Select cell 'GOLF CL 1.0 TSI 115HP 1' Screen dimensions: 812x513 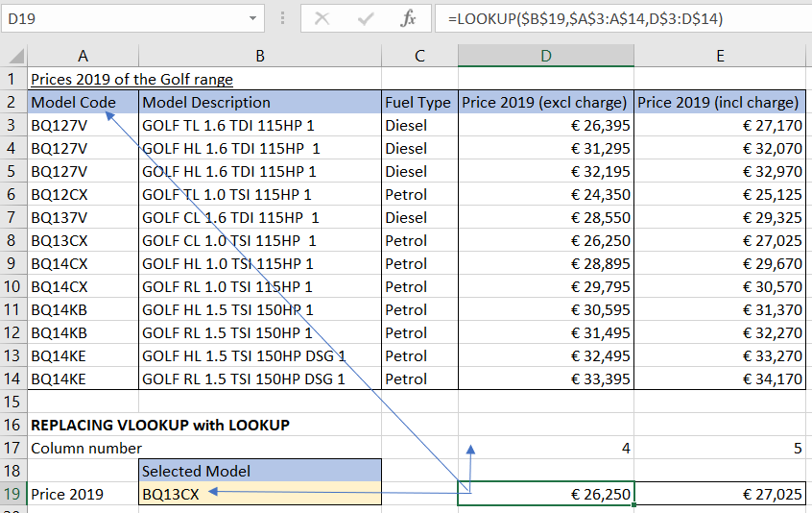coord(260,240)
